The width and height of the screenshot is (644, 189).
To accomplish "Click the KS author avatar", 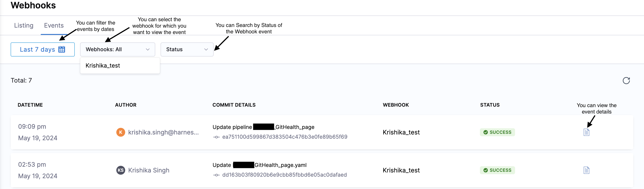I will pos(121,170).
